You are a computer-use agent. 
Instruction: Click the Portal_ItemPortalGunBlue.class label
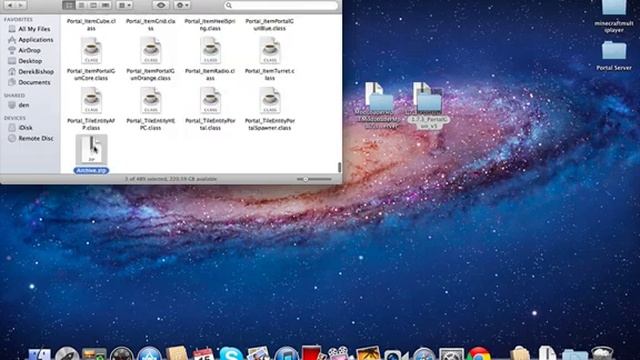point(270,25)
